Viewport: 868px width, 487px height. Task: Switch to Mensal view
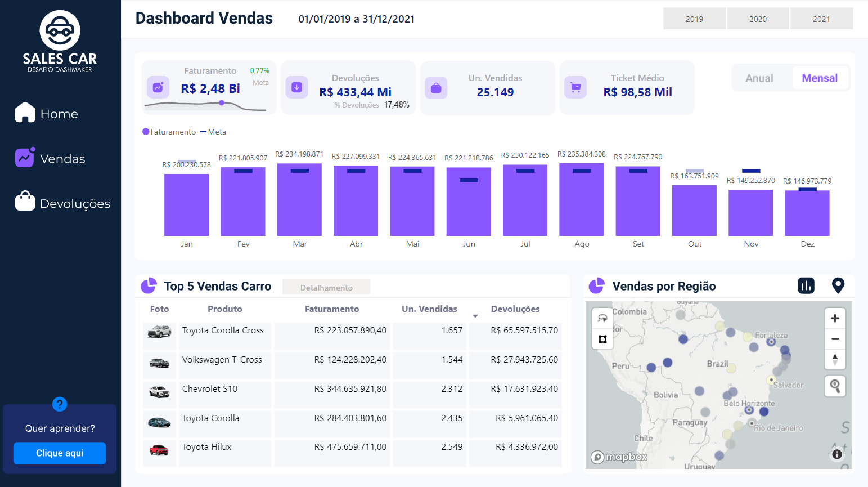pyautogui.click(x=820, y=78)
